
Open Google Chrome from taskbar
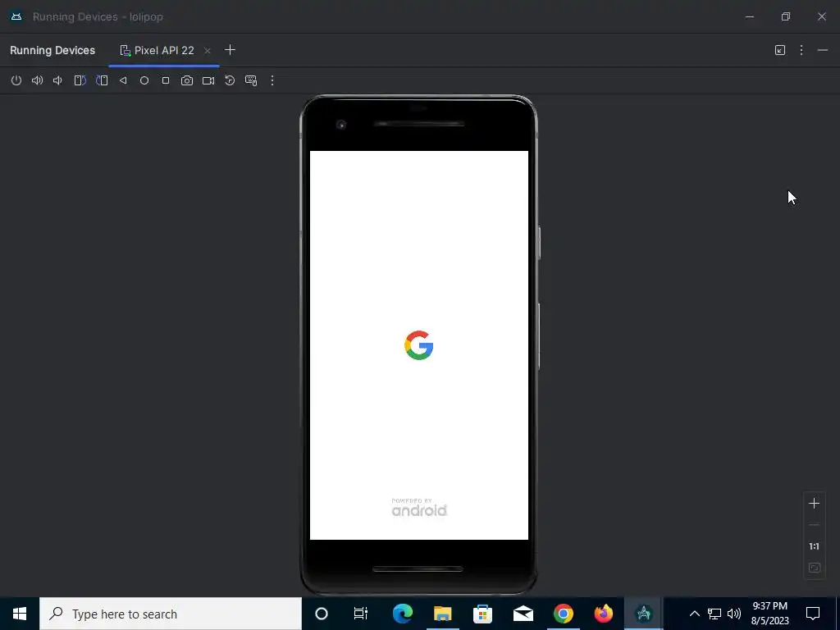tap(563, 614)
